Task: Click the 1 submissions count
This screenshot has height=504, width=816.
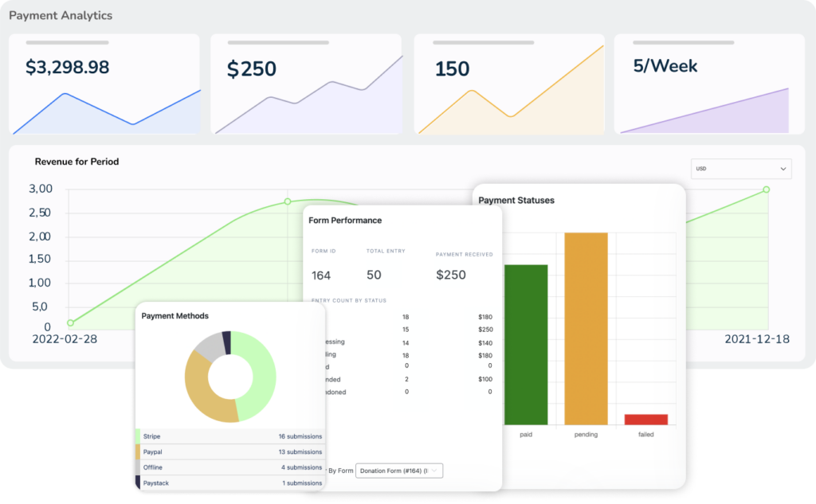Action: [x=302, y=483]
